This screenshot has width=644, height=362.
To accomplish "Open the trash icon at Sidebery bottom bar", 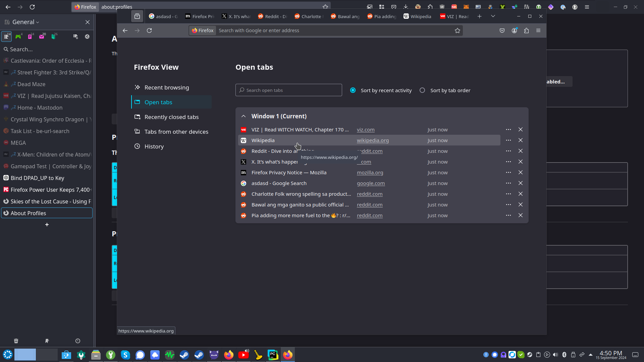I will (16, 341).
